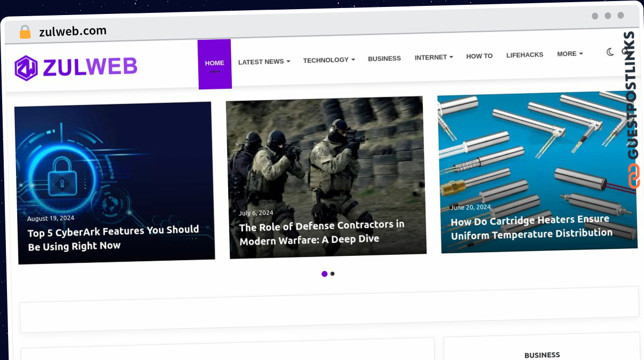Open the Top 5 CyberArk Features article
Viewport: 644px width, 360px height.
click(113, 238)
